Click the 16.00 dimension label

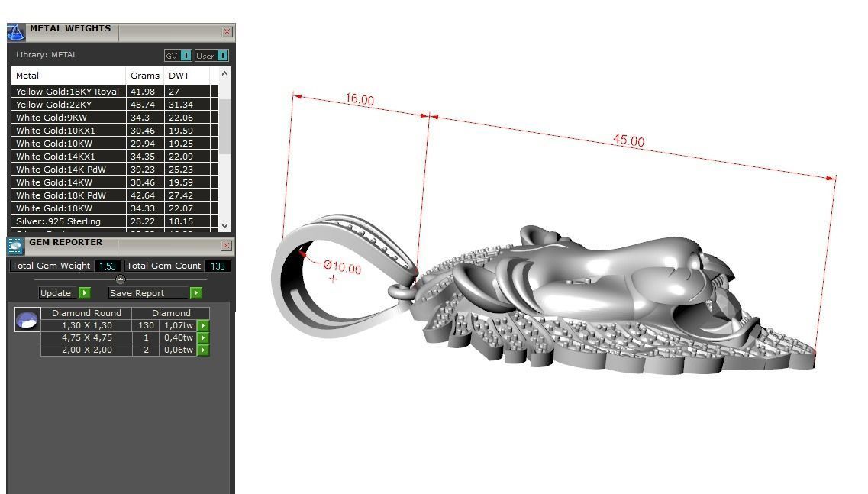point(360,100)
